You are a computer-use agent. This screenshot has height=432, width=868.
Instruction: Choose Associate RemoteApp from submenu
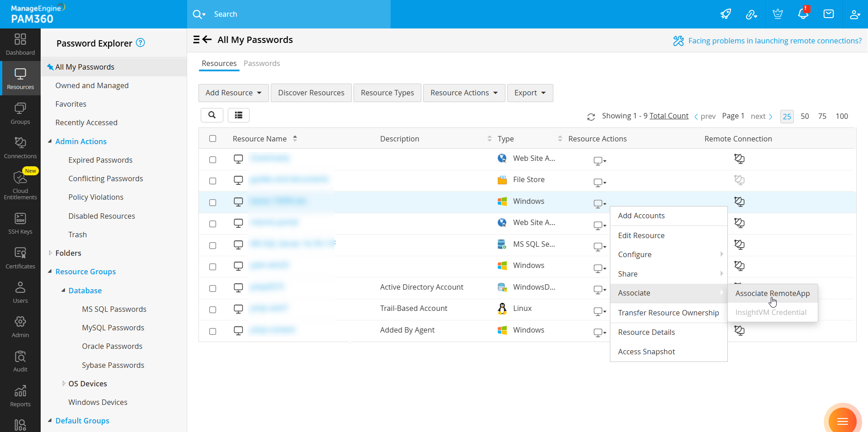pyautogui.click(x=772, y=293)
